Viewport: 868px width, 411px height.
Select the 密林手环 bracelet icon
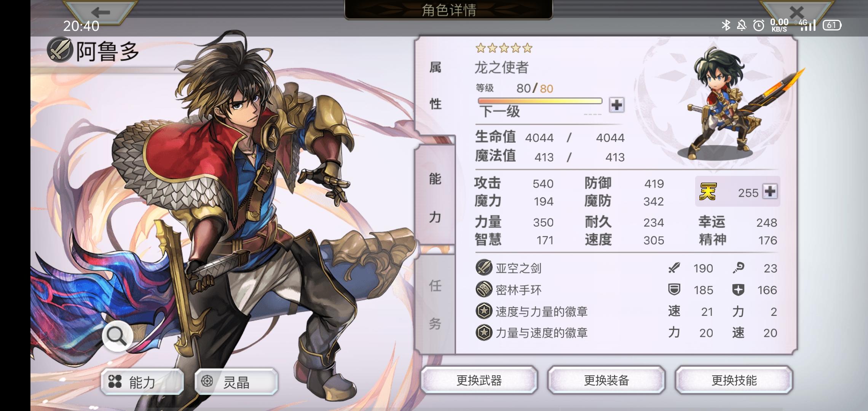pyautogui.click(x=484, y=289)
